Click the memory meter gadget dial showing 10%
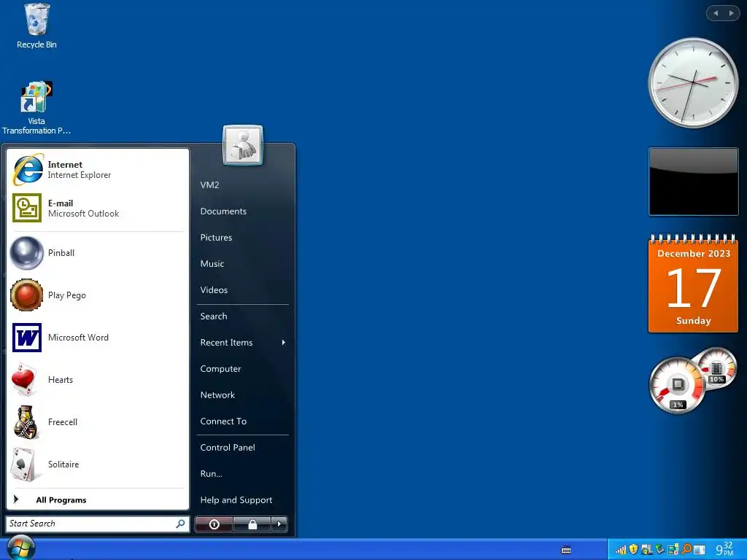The image size is (747, 560). (x=717, y=367)
